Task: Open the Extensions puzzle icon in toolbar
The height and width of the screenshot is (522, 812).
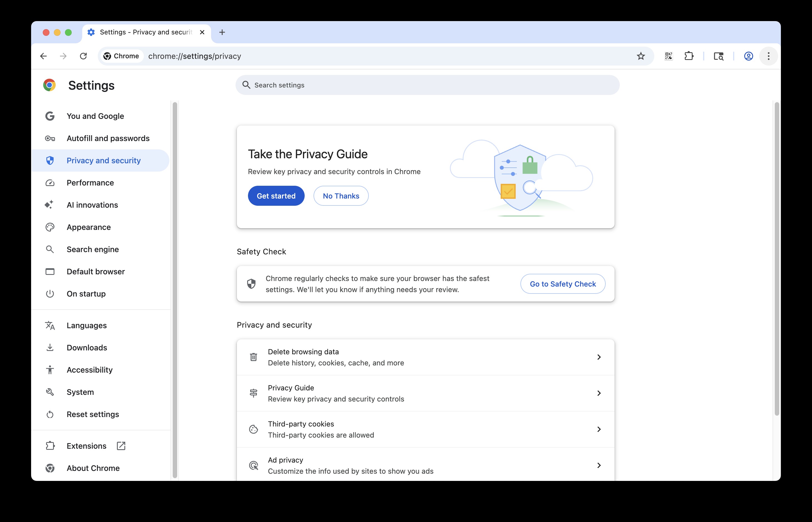Action: [x=689, y=56]
